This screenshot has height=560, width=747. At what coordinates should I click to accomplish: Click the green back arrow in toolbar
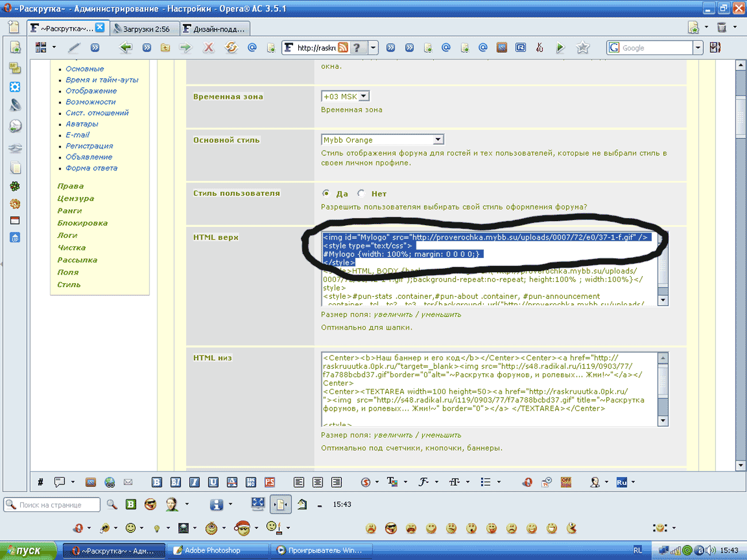126,48
